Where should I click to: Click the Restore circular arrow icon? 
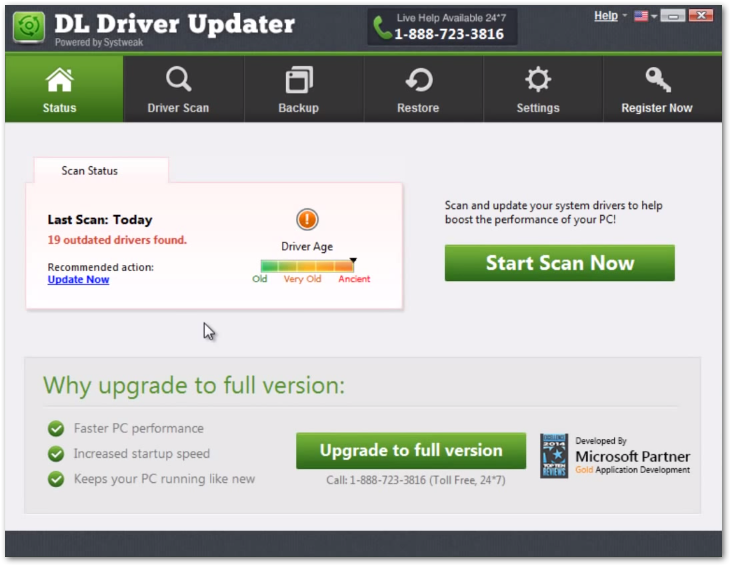coord(419,80)
